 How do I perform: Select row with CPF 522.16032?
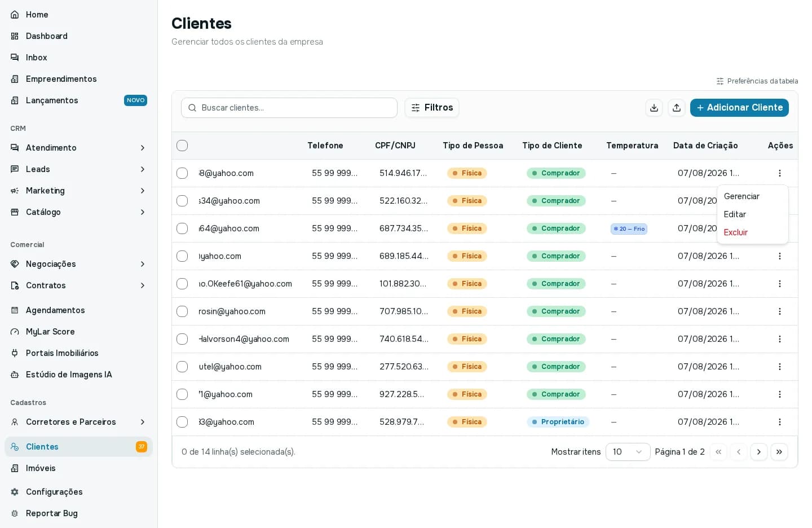click(182, 201)
